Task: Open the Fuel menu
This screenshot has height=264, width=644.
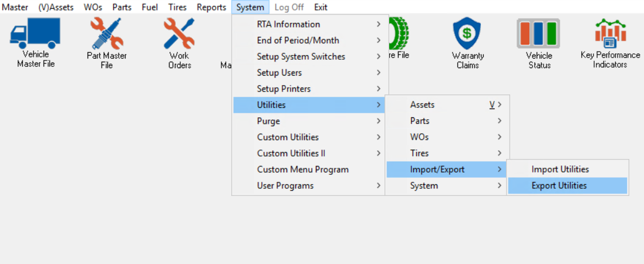Action: [x=150, y=7]
